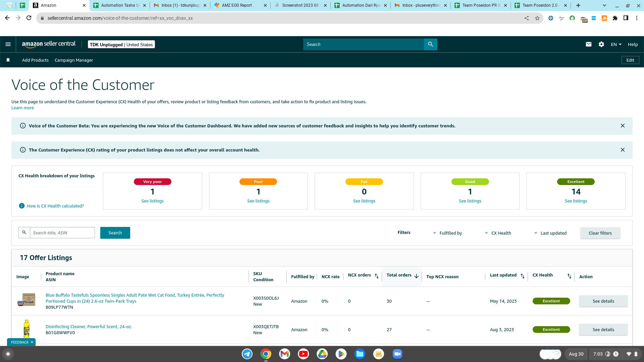See details for Disinfecting Cleaner listing
This screenshot has width=644, height=362.
coord(603,329)
